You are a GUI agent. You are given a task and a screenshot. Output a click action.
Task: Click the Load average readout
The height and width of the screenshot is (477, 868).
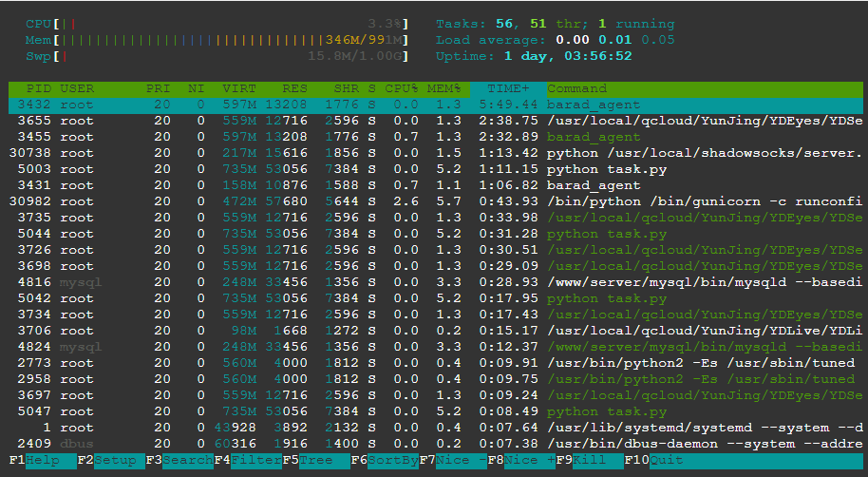(x=556, y=40)
